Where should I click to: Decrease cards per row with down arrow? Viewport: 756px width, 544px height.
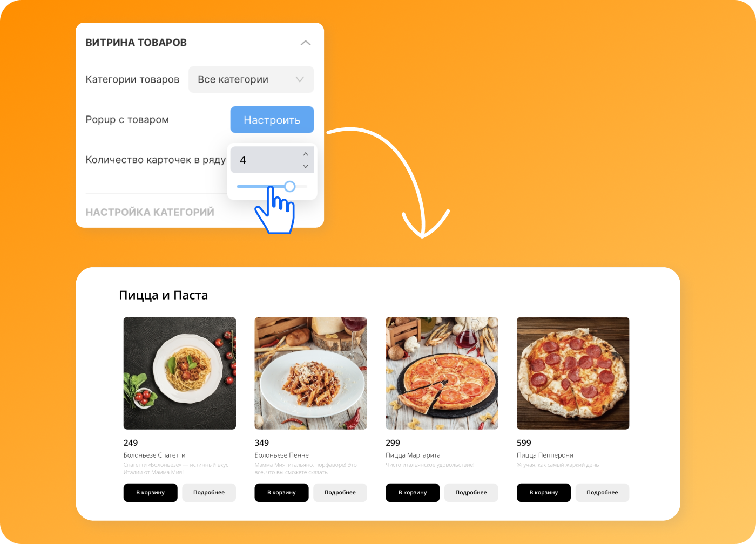(x=306, y=166)
